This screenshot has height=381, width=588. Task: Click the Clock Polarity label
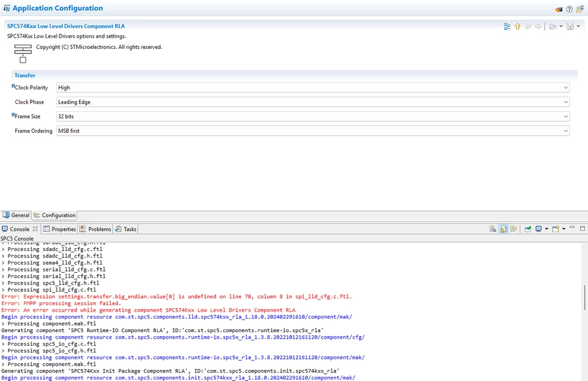[32, 88]
